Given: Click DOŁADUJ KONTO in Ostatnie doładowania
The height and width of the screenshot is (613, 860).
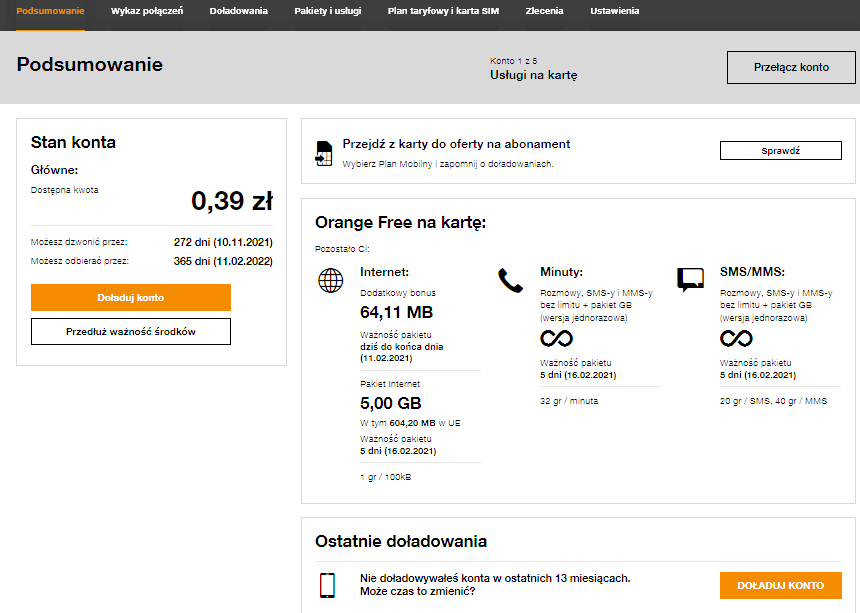Looking at the screenshot, I should pos(780,585).
